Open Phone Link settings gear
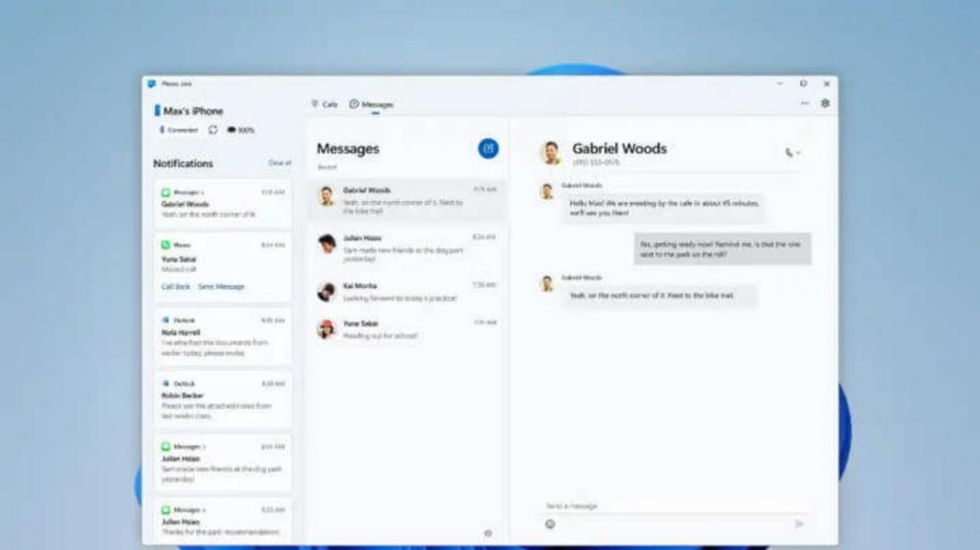 tap(825, 104)
